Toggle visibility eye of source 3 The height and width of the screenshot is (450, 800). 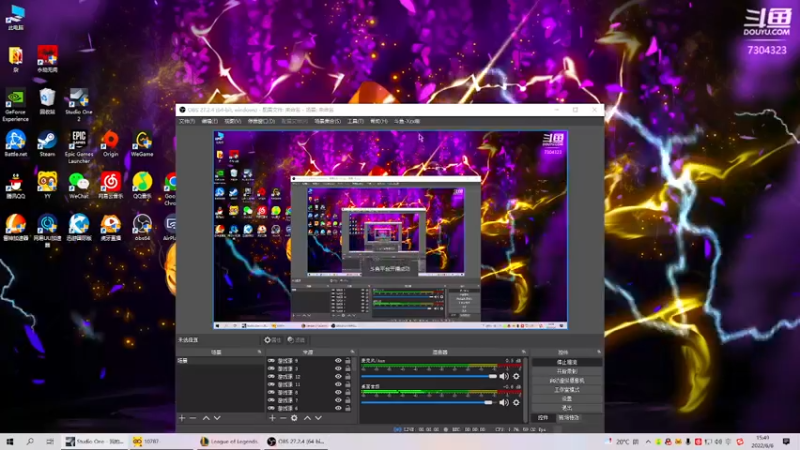tap(338, 368)
